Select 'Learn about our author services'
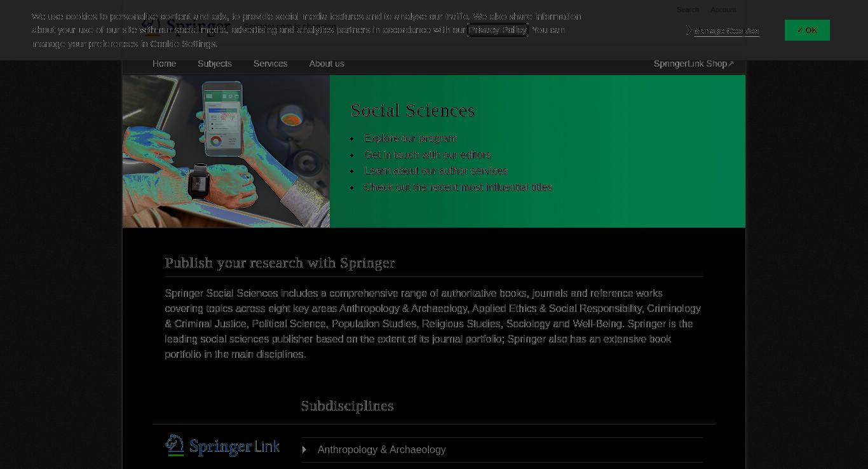Image resolution: width=868 pixels, height=469 pixels. pos(436,171)
